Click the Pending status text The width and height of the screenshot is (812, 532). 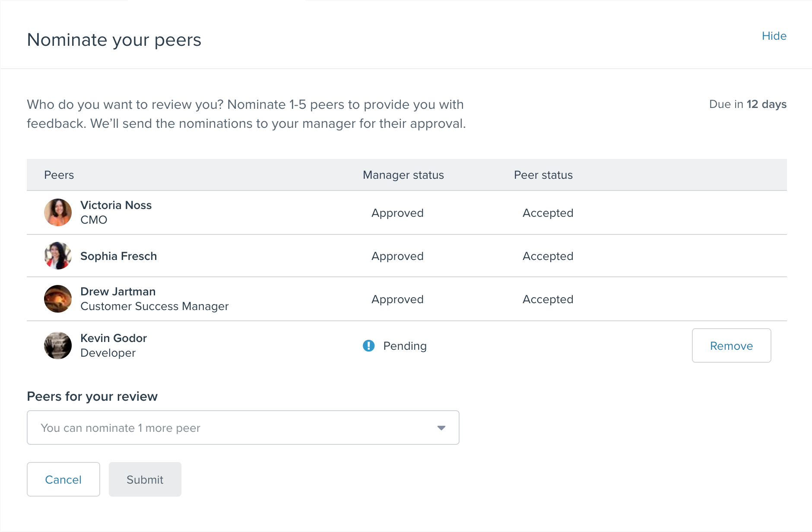pyautogui.click(x=405, y=346)
